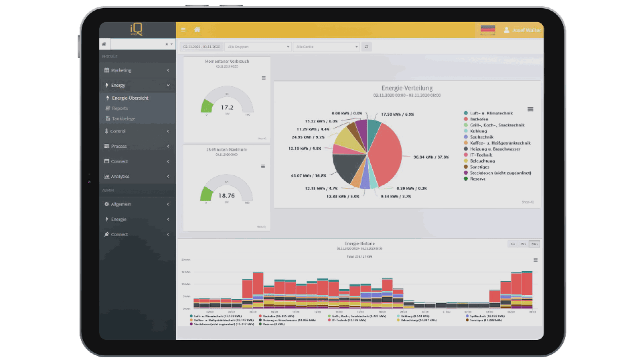Select Reports under the Energy module
The width and height of the screenshot is (644, 362).
[120, 108]
